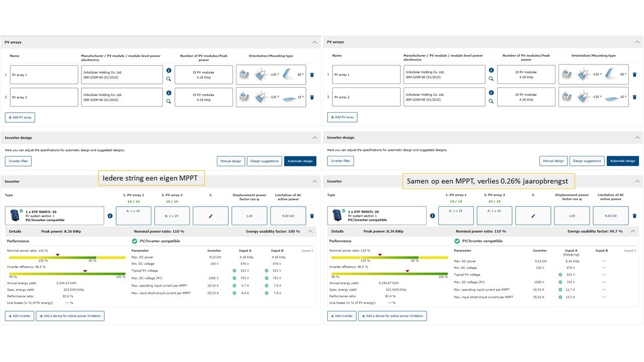Search PV module for PV array 2, left screenshot

(x=169, y=101)
